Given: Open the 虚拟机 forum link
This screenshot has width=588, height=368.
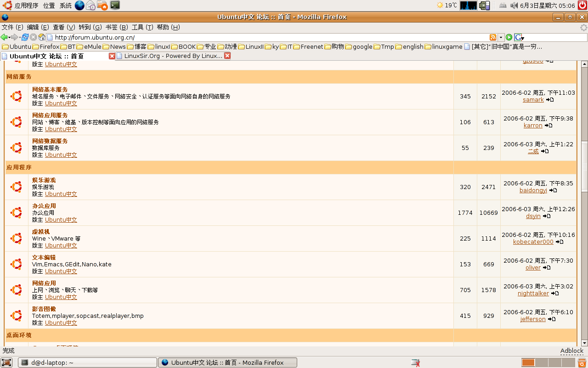Looking at the screenshot, I should (41, 231).
